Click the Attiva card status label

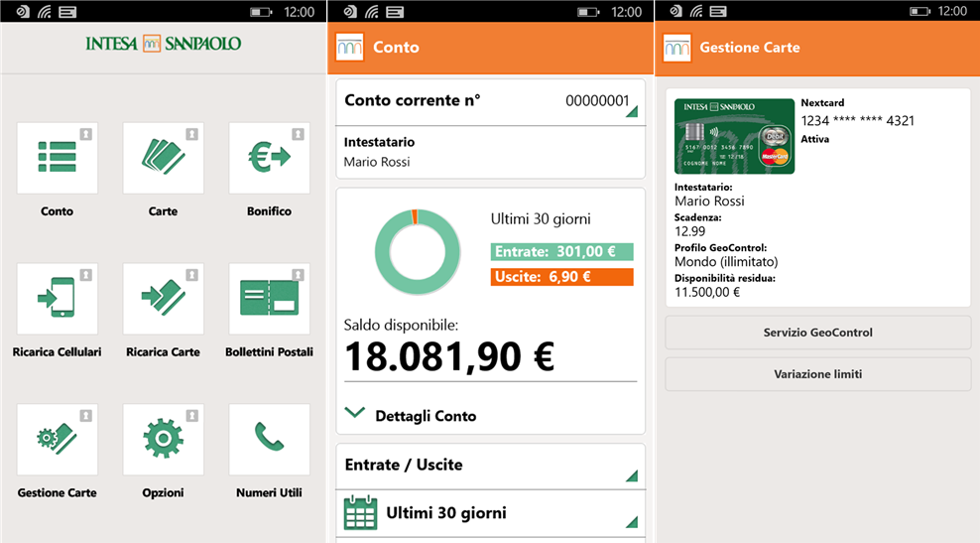[x=815, y=139]
